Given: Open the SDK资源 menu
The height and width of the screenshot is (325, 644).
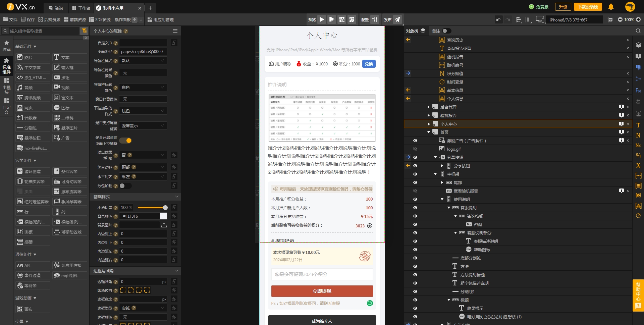Looking at the screenshot, I should tap(100, 19).
